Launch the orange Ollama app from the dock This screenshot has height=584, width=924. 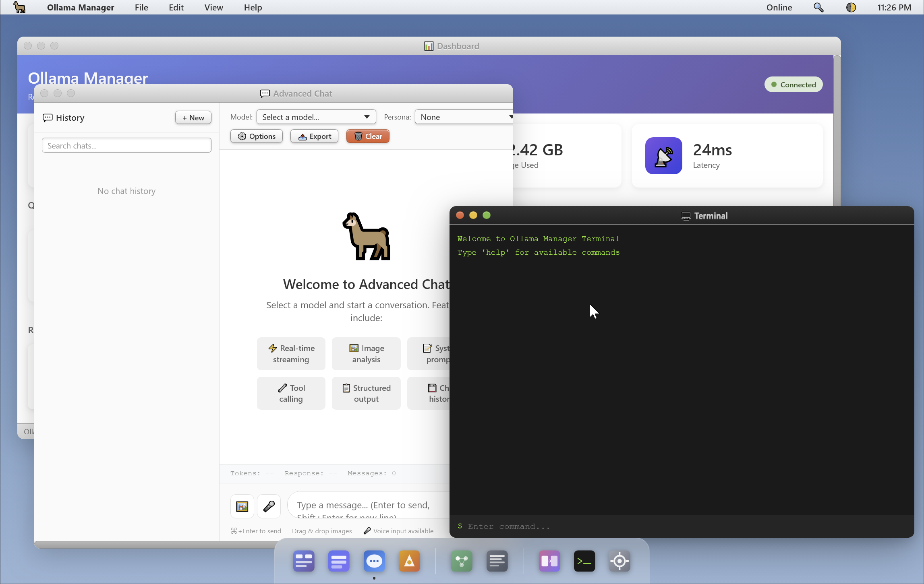pos(409,561)
